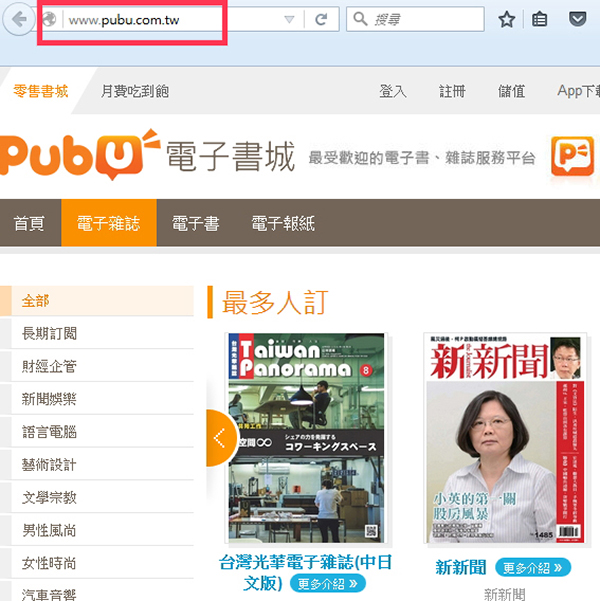Switch to the 零售書城 tab
The height and width of the screenshot is (601, 600).
point(41,91)
